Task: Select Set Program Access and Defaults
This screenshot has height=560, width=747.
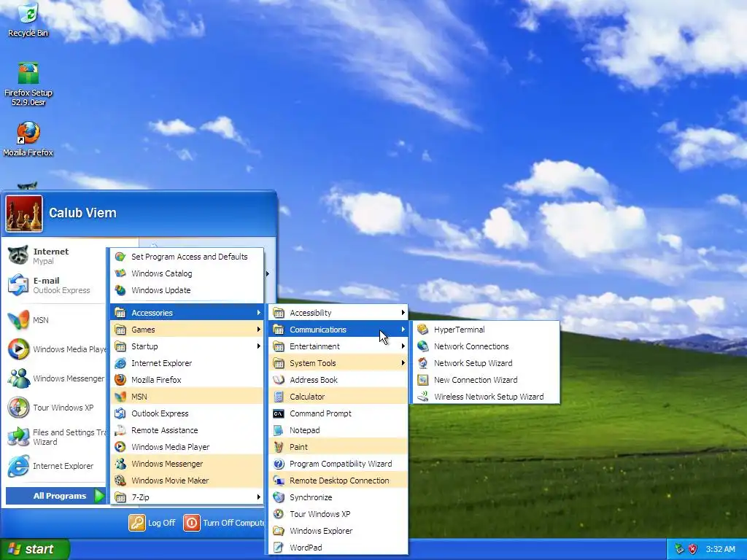Action: (187, 257)
